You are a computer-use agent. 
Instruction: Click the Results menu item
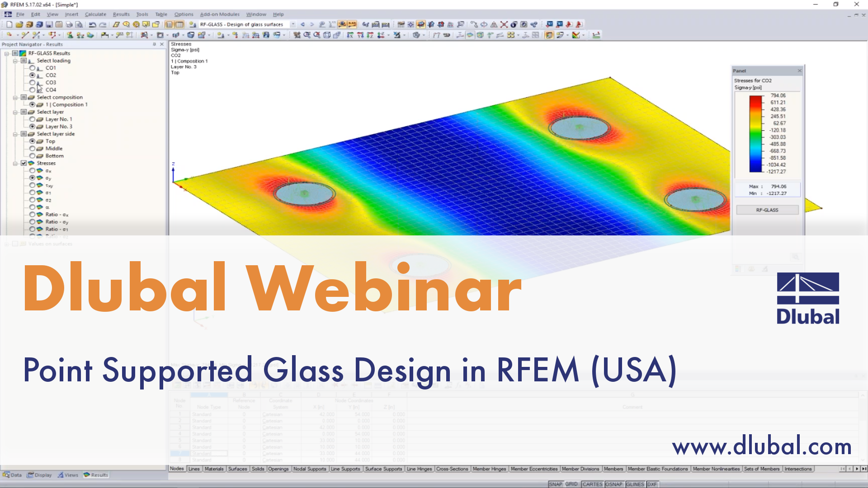(120, 14)
